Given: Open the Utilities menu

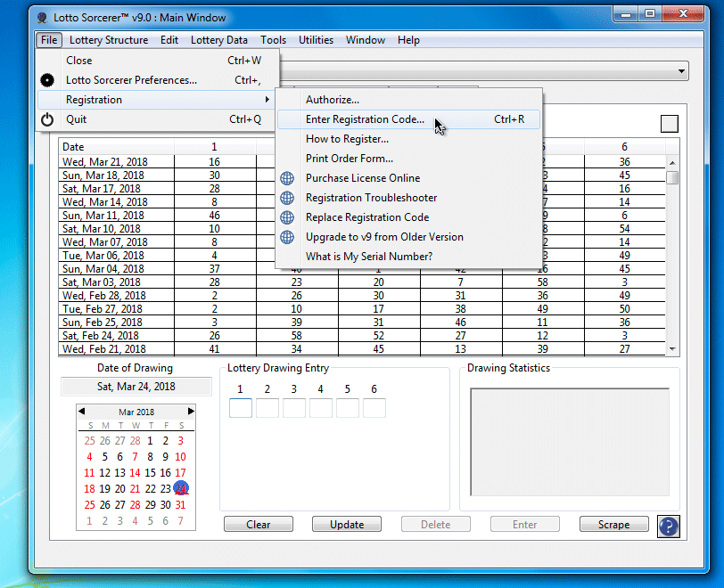Looking at the screenshot, I should click(317, 40).
